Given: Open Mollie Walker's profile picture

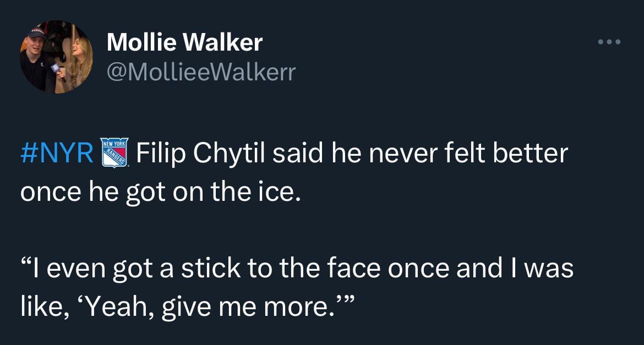Looking at the screenshot, I should 57,57.
